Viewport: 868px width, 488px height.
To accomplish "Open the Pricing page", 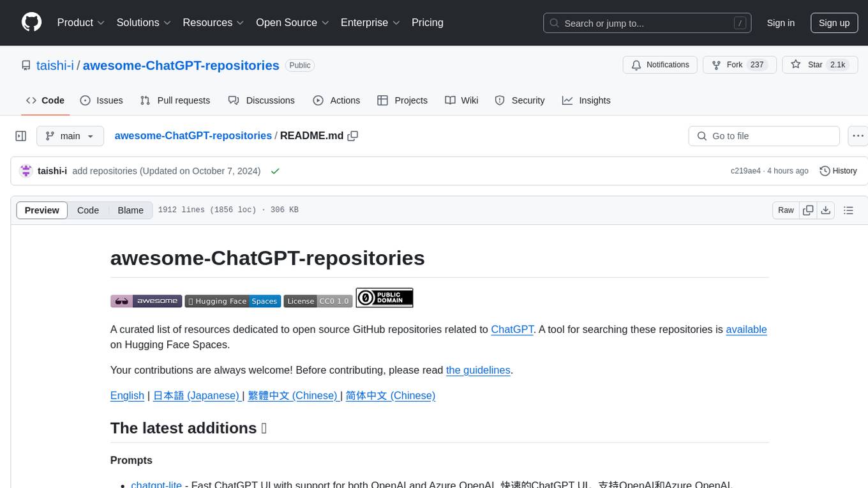I will (x=428, y=22).
